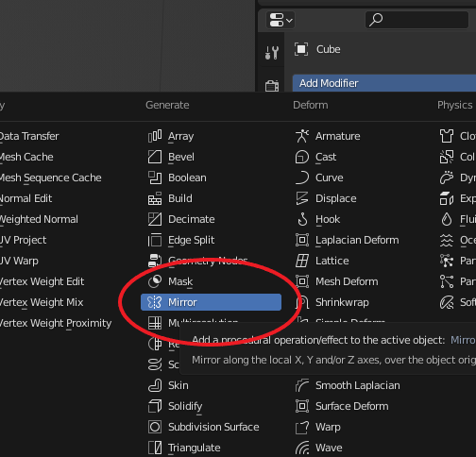Select the Ocean modifier icon
The image size is (476, 457).
[x=447, y=240]
